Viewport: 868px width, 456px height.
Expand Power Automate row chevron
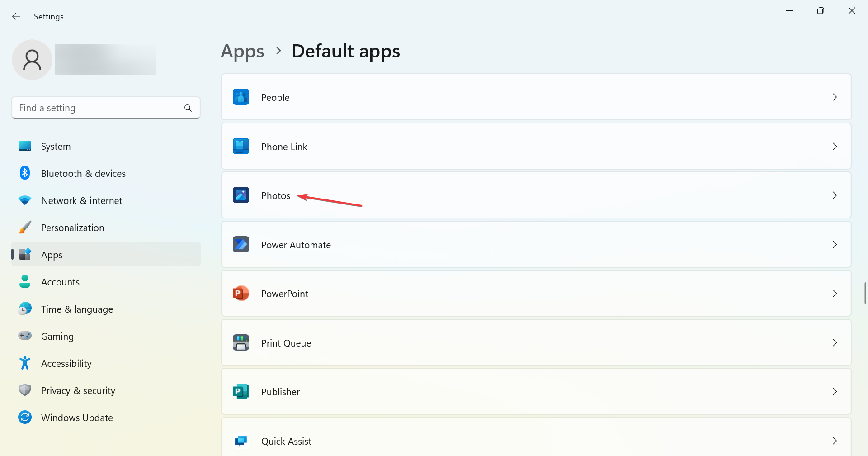click(x=835, y=244)
